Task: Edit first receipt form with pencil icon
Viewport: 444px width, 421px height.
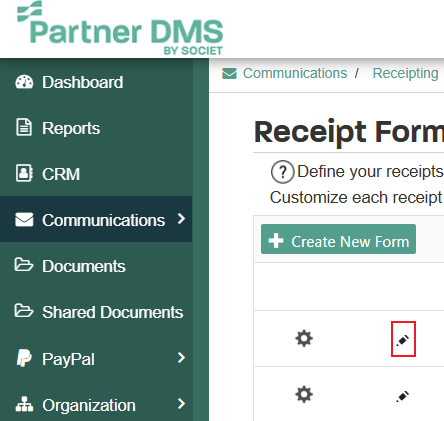Action: pos(403,340)
